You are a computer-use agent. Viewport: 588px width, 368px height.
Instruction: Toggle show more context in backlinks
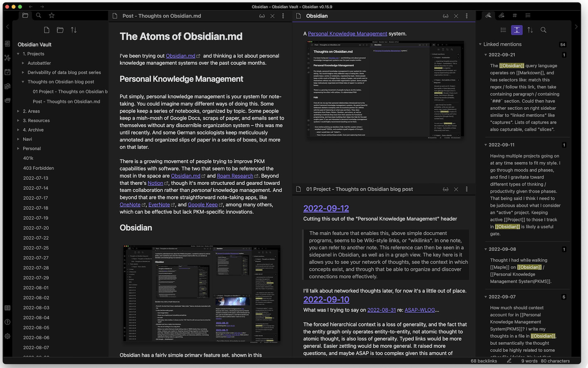click(517, 30)
